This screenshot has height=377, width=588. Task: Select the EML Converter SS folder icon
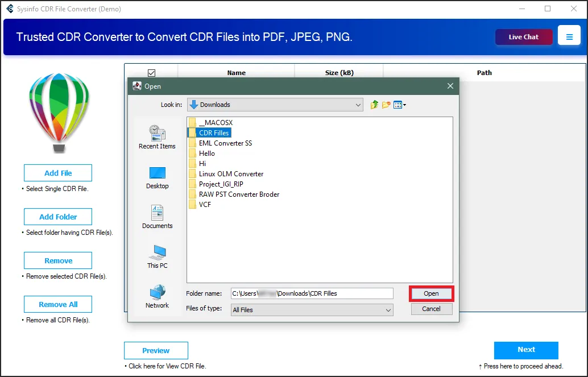click(x=192, y=143)
